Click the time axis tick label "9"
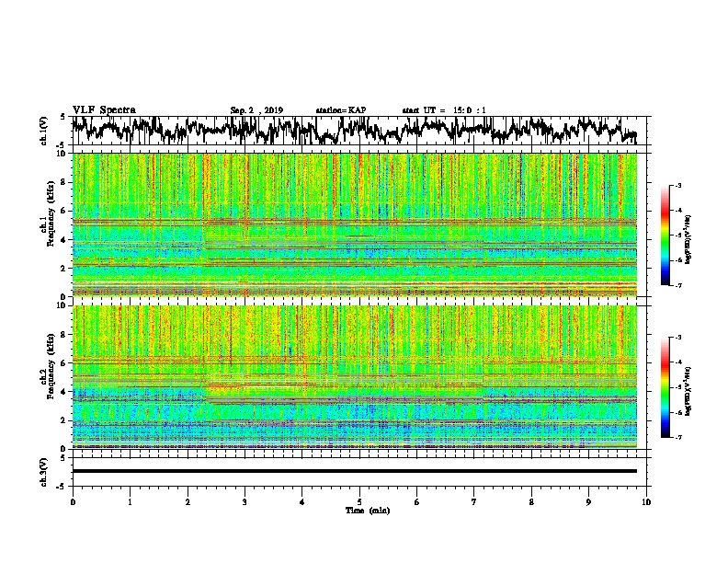The width and height of the screenshot is (728, 563). (588, 502)
